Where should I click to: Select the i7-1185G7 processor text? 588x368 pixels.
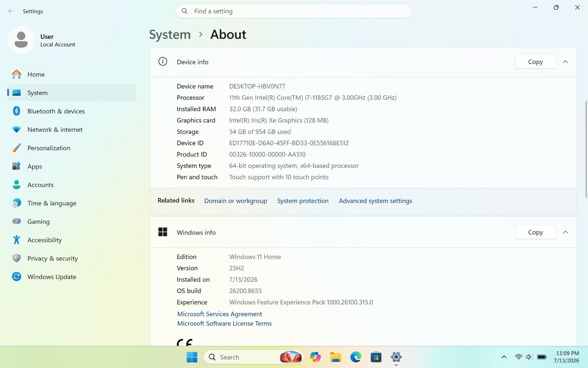pyautogui.click(x=313, y=98)
